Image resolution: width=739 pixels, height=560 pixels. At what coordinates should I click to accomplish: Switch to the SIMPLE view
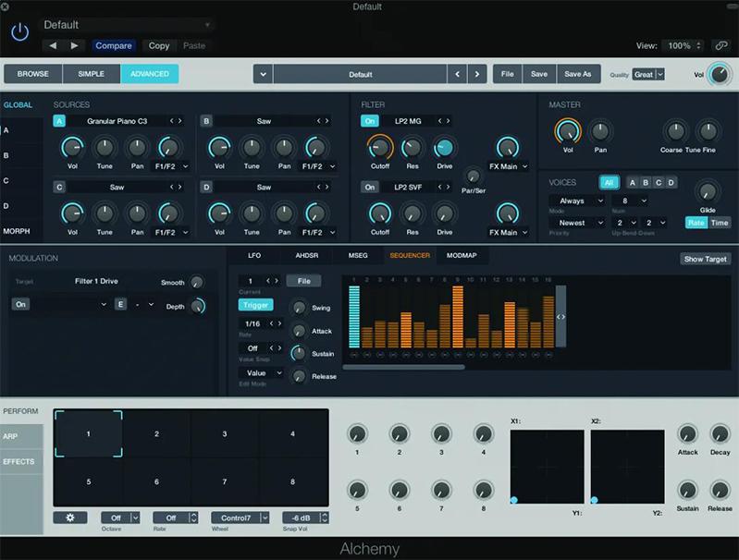91,74
